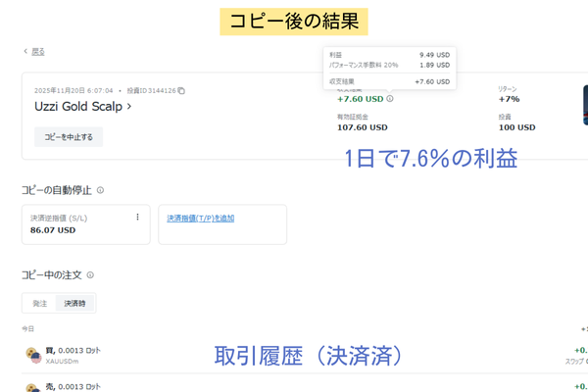This screenshot has width=588, height=392.
Task: Click XAUUSDm gold icon on sell order
Action: (x=31, y=387)
